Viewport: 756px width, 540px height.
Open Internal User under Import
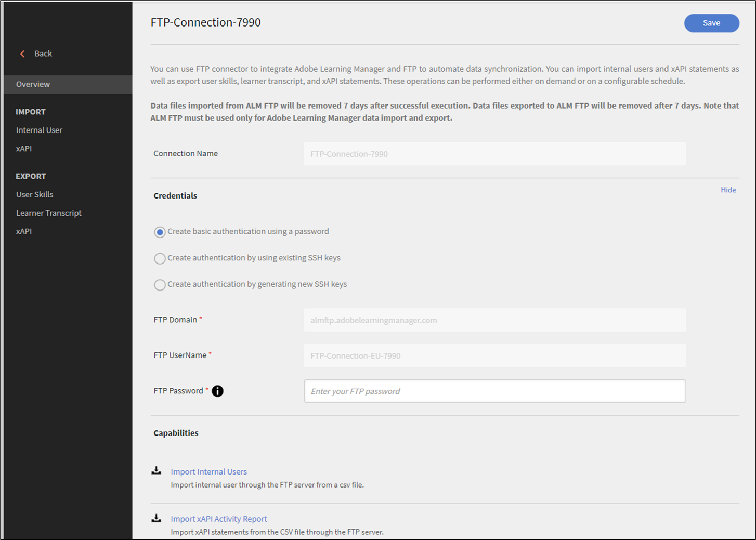[39, 130]
